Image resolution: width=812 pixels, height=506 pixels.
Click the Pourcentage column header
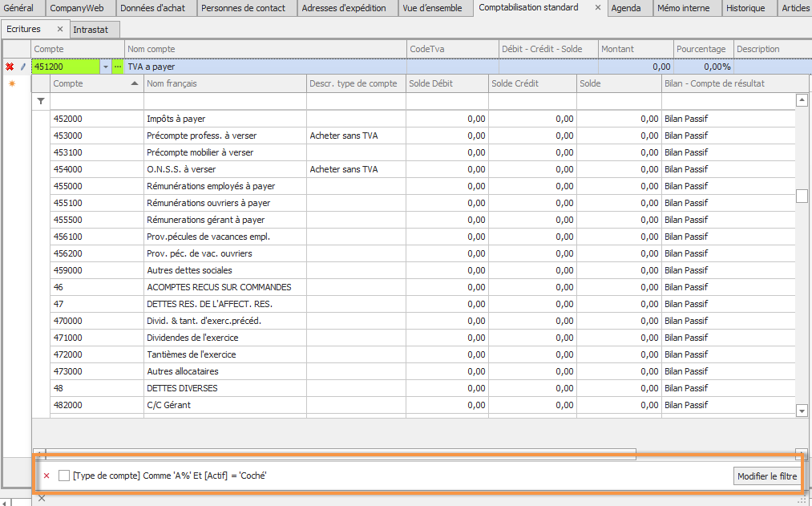704,49
